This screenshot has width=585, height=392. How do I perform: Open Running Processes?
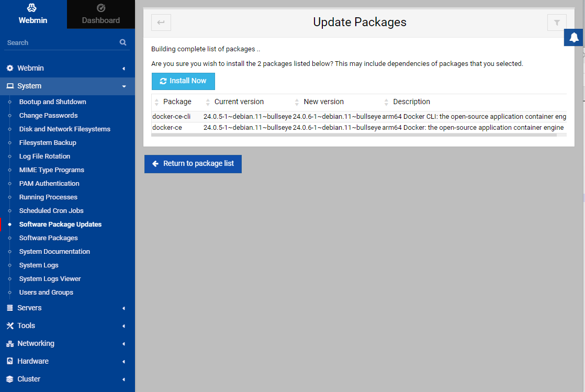point(49,197)
